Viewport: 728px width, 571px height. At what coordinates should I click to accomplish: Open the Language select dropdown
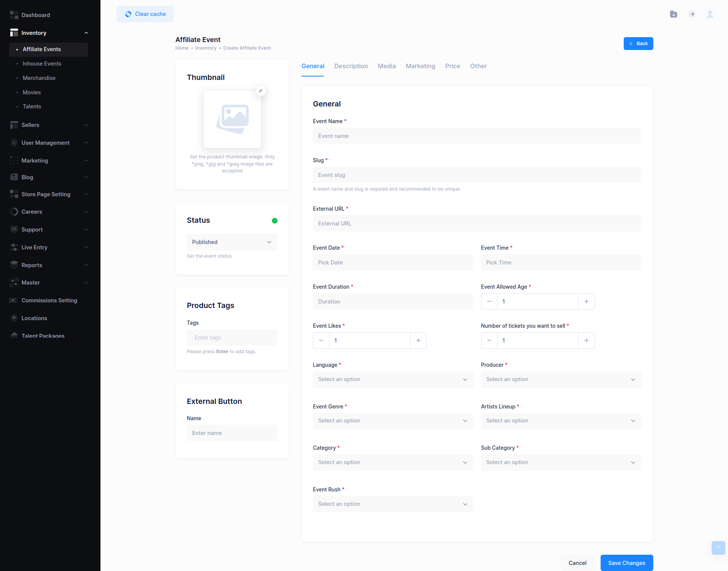pyautogui.click(x=393, y=380)
